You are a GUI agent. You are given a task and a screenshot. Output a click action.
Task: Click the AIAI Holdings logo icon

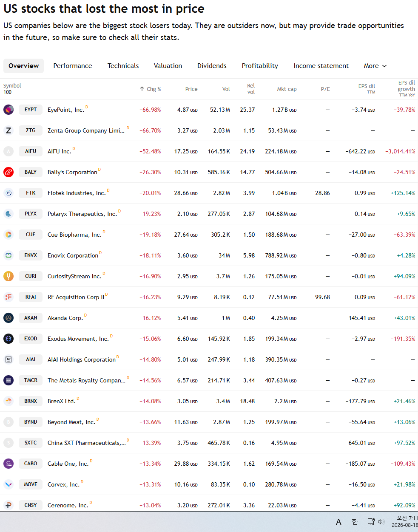9,359
